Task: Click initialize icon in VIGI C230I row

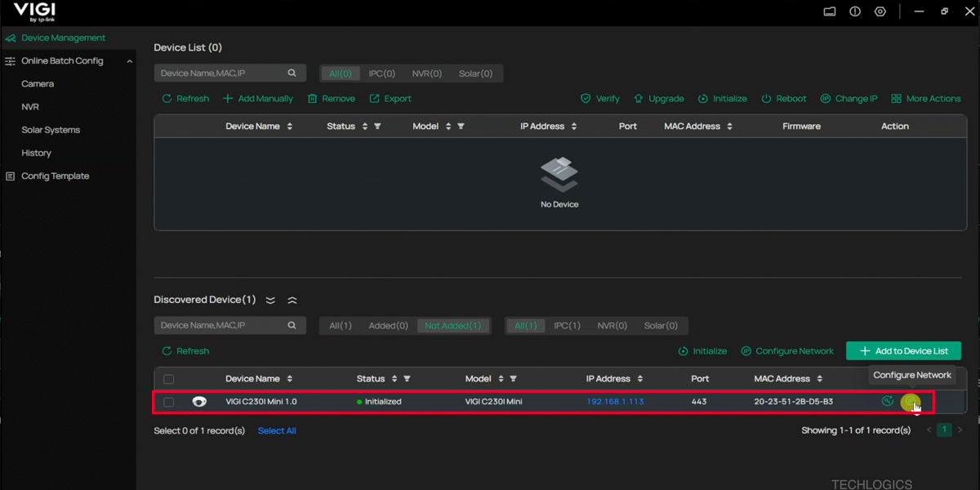Action: (888, 402)
